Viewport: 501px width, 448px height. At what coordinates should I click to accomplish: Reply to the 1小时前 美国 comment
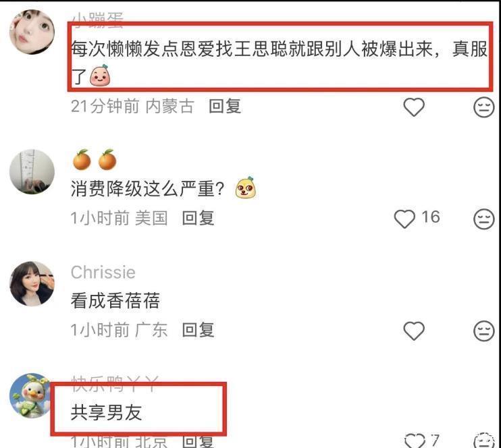click(x=198, y=218)
